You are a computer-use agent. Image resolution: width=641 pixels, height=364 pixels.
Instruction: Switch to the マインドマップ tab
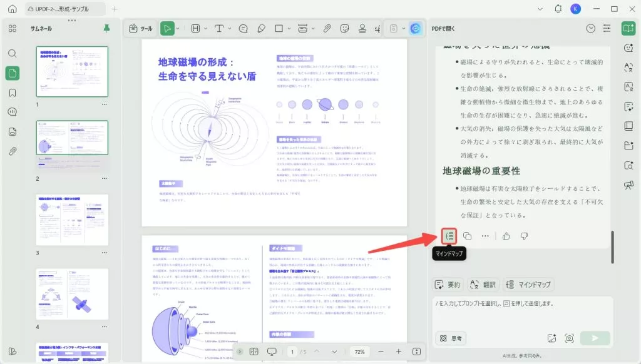(x=528, y=285)
